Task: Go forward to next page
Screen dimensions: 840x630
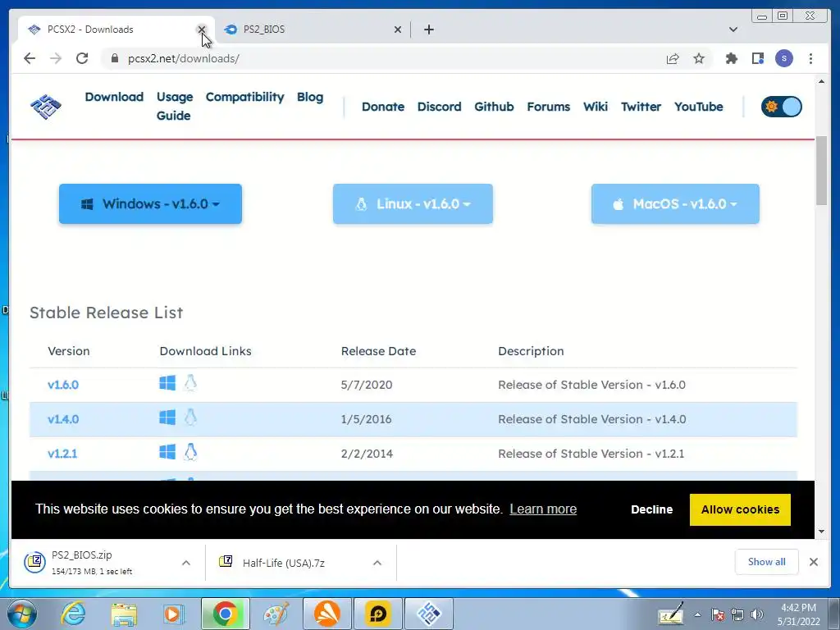Action: 56,58
